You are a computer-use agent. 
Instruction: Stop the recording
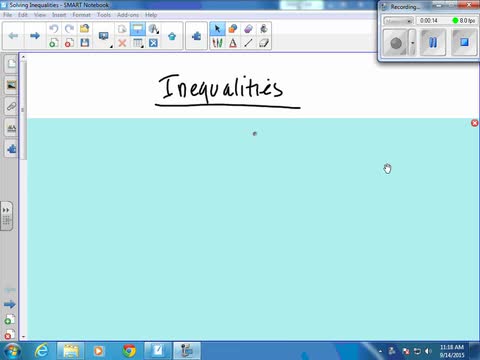[x=464, y=42]
